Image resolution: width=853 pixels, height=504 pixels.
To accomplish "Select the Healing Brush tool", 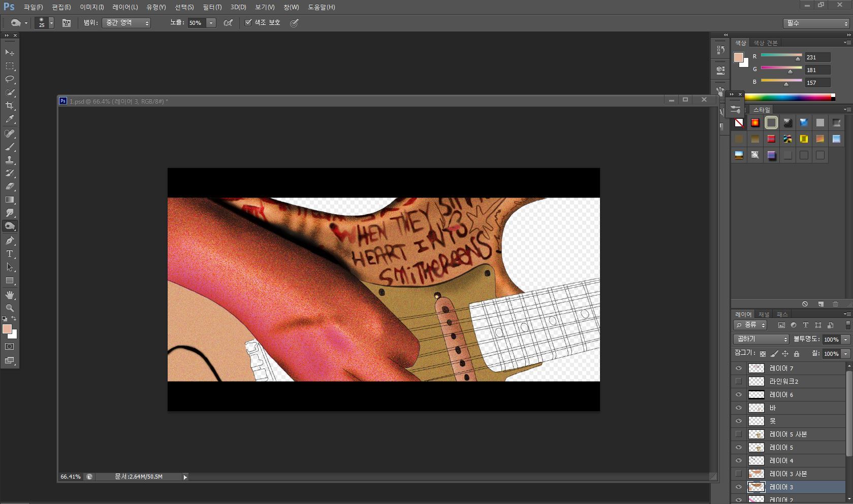I will 10,133.
